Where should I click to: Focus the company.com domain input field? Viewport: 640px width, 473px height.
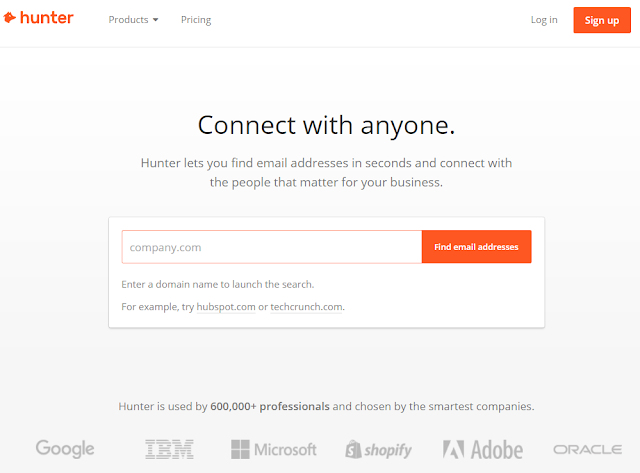pos(271,247)
